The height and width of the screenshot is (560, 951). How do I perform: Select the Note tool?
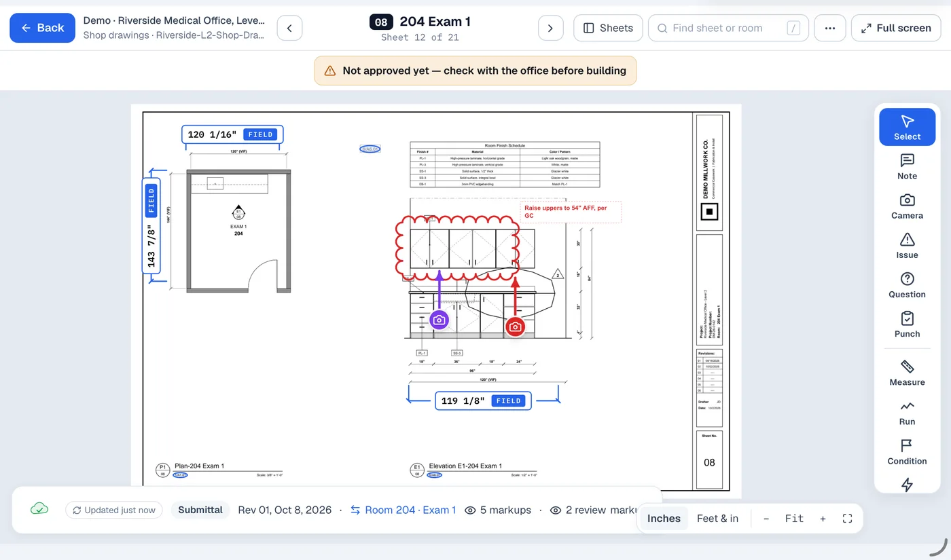(x=907, y=166)
